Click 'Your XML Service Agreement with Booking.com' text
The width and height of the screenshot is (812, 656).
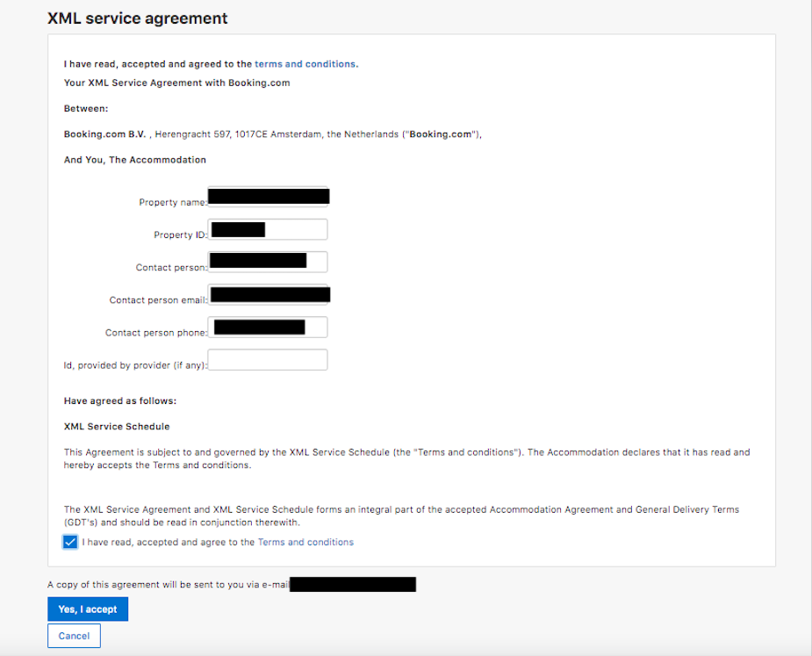click(x=176, y=83)
